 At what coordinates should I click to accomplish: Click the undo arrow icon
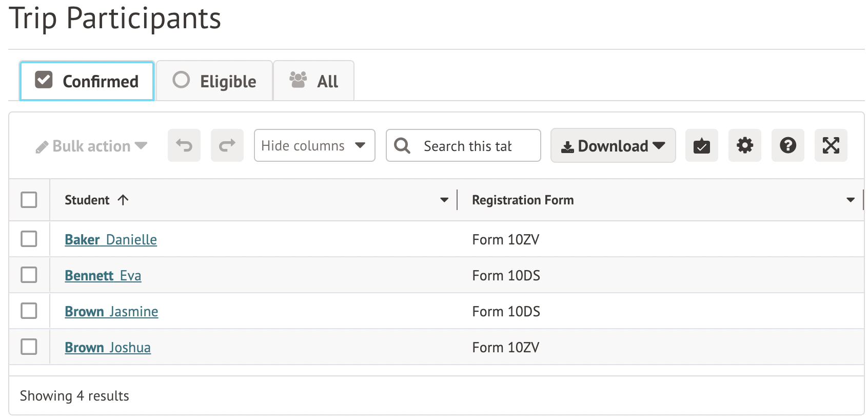(x=184, y=146)
